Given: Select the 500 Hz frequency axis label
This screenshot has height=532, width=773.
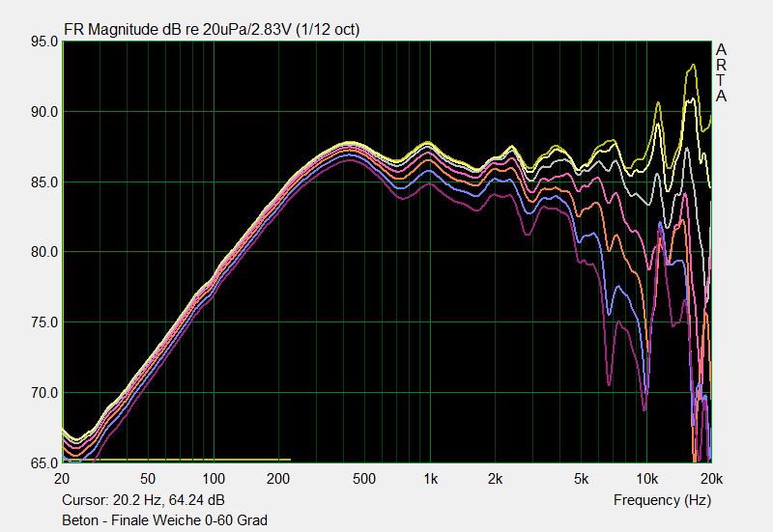Looking at the screenshot, I should [364, 479].
